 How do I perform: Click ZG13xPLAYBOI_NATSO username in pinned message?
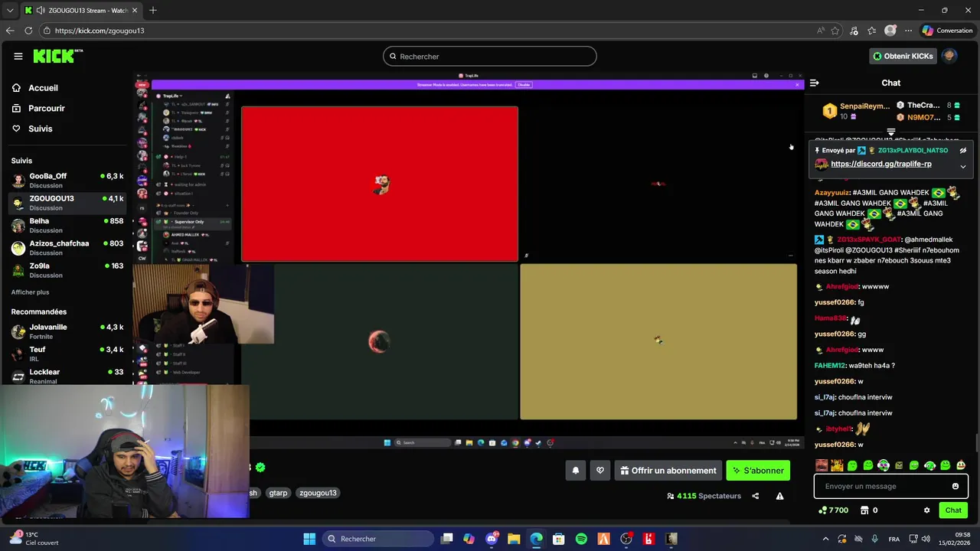point(913,151)
